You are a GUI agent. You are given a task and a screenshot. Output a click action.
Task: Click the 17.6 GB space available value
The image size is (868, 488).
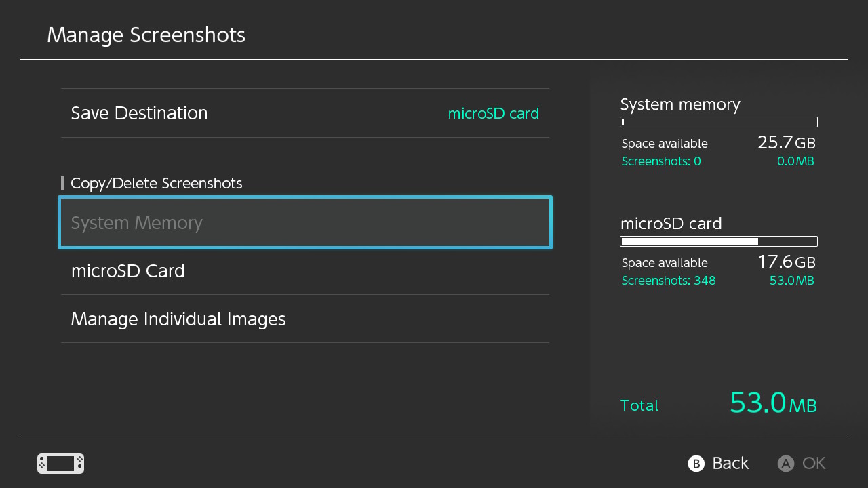point(785,262)
